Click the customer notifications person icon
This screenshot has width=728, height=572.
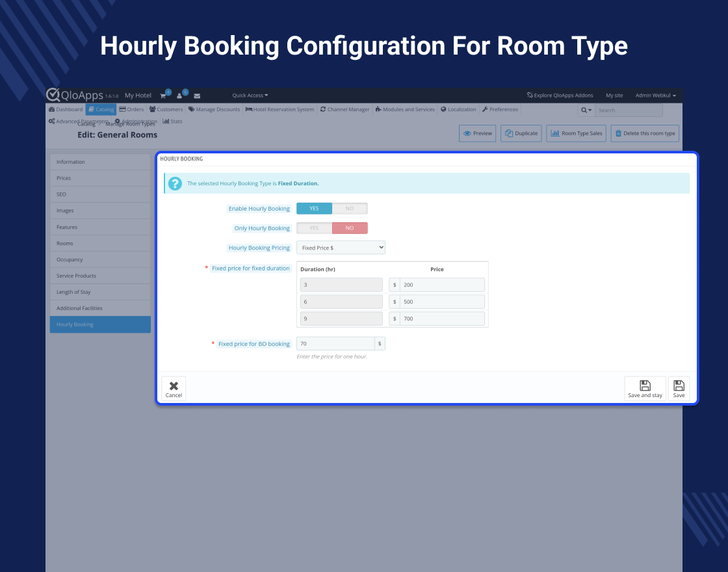point(179,95)
